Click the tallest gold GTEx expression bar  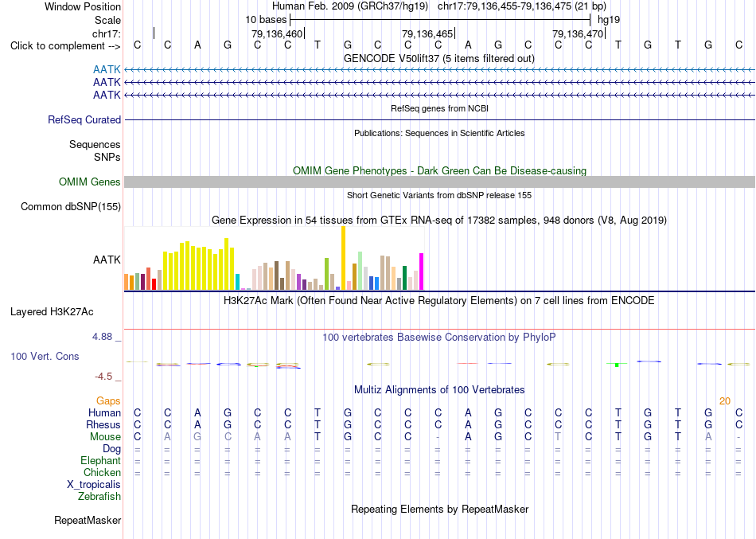(343, 258)
